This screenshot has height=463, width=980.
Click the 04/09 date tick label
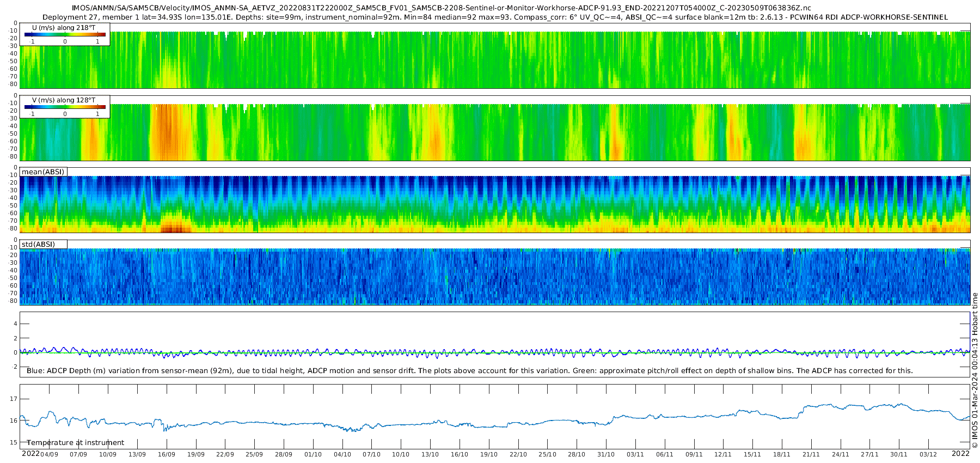pyautogui.click(x=49, y=454)
